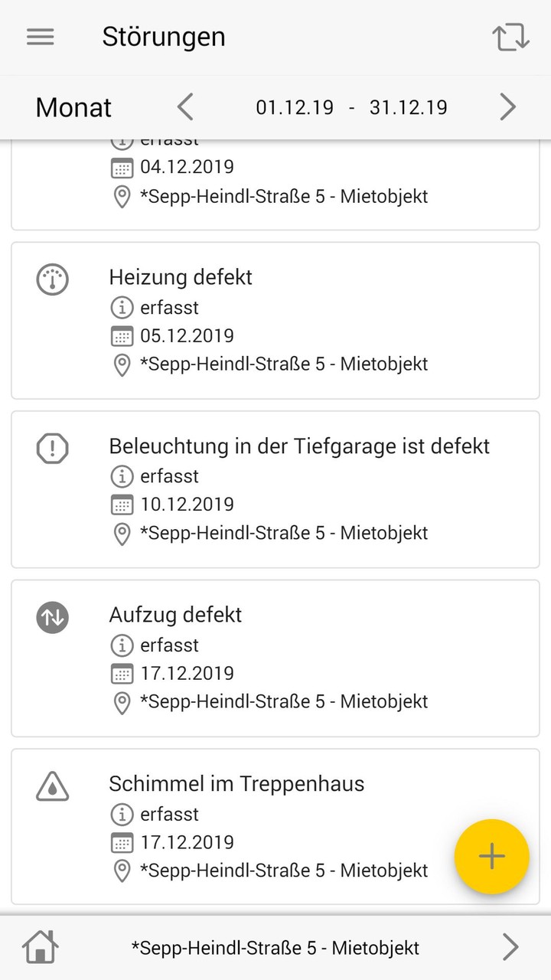Tap info icon beside erfasst under Beleuchtung
551x980 pixels.
(122, 476)
